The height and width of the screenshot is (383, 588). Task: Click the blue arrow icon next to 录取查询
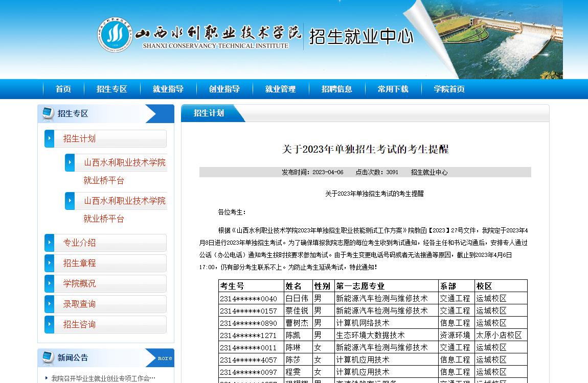[x=49, y=304]
